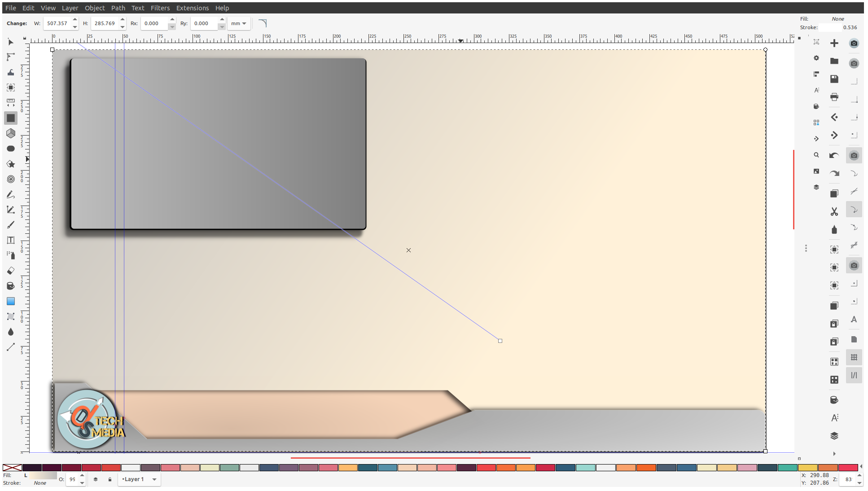This screenshot has width=868, height=491.
Task: Pick the no-paint X swatch in palette
Action: 12,468
